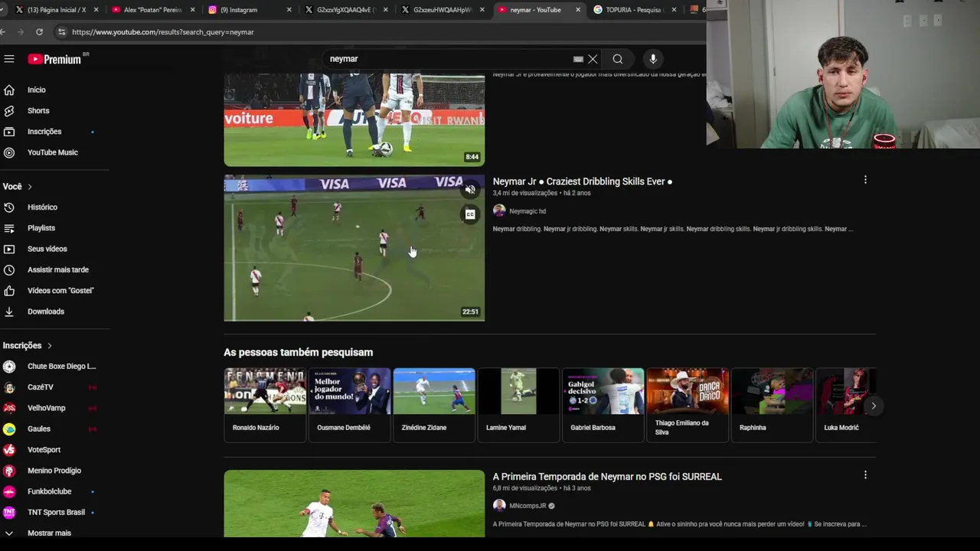Select the Thiago Emiliano da Silva card
The height and width of the screenshot is (551, 980).
coord(688,405)
